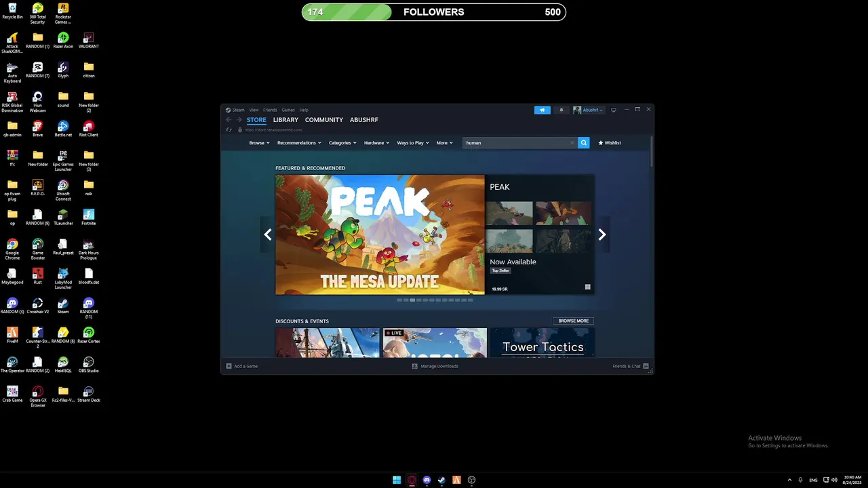The image size is (868, 488).
Task: Open Friends & Chat panel
Action: 631,366
